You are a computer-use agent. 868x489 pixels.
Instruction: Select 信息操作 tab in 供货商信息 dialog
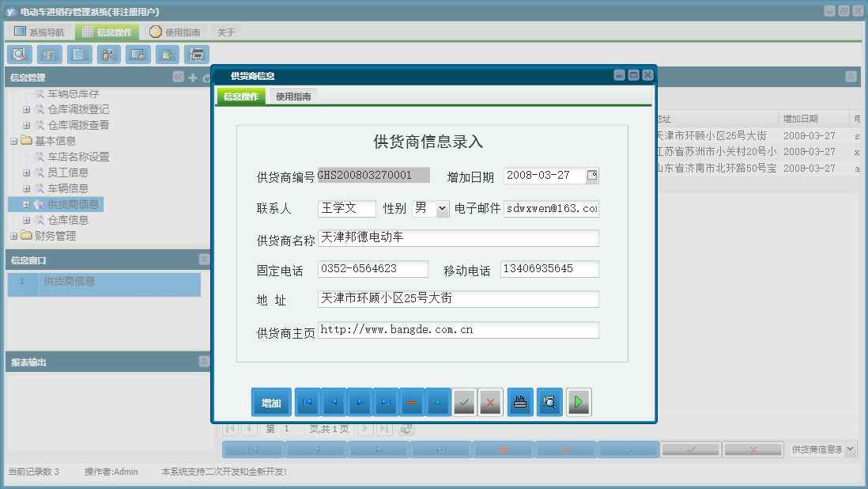(x=241, y=97)
